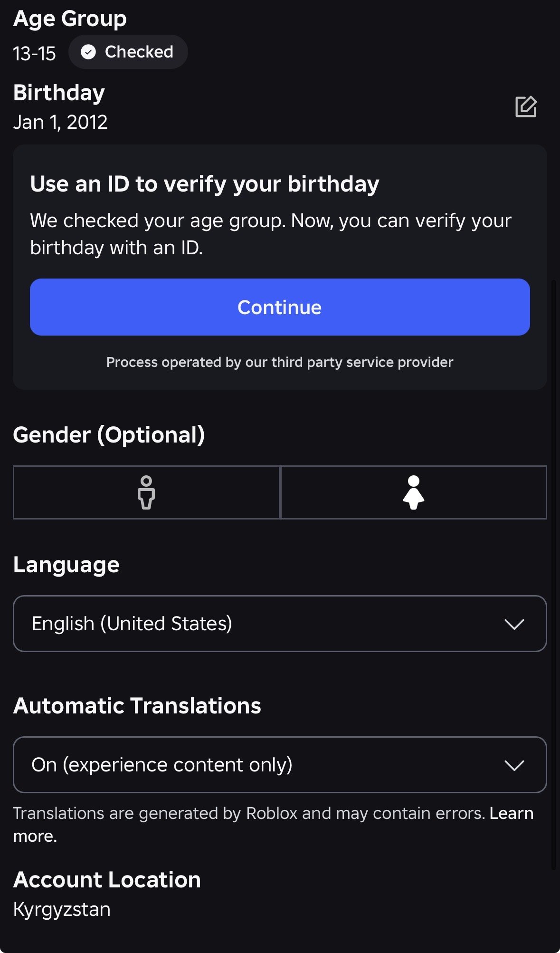
Task: Click the 13-15 age group value
Action: point(34,54)
